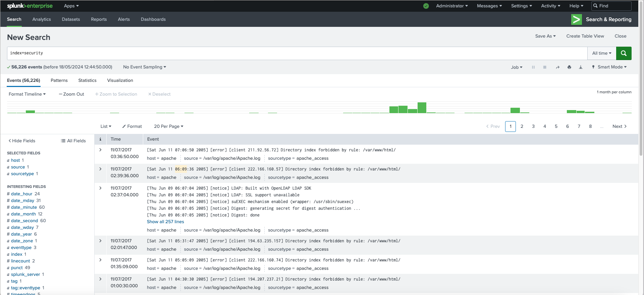
Task: Expand the 02:39:36.000 event row
Action: pyautogui.click(x=100, y=169)
